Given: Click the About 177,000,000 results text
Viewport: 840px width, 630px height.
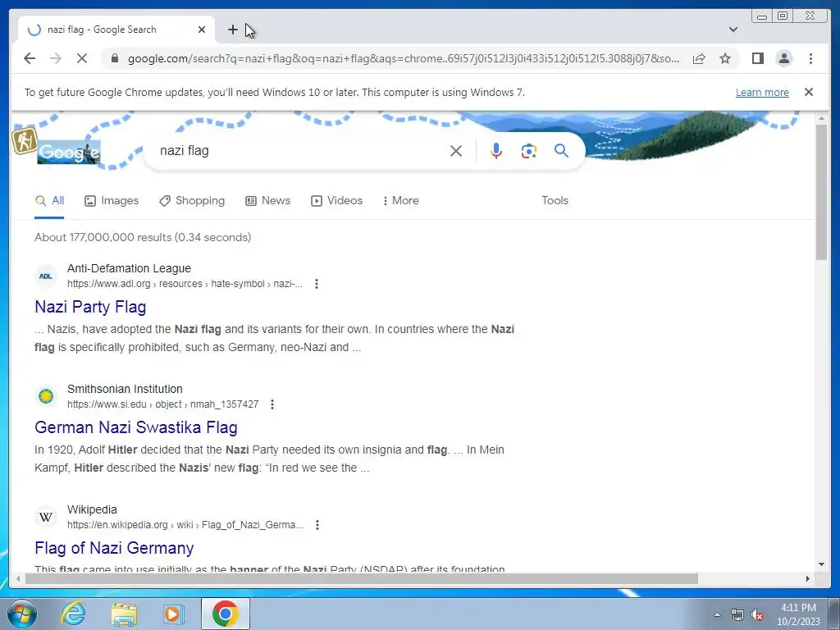Looking at the screenshot, I should pos(143,237).
